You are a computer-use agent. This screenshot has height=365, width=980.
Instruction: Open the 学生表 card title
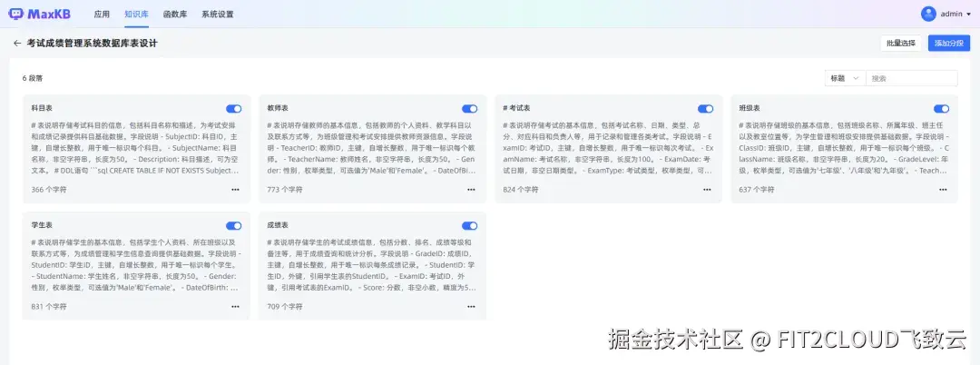(x=41, y=225)
